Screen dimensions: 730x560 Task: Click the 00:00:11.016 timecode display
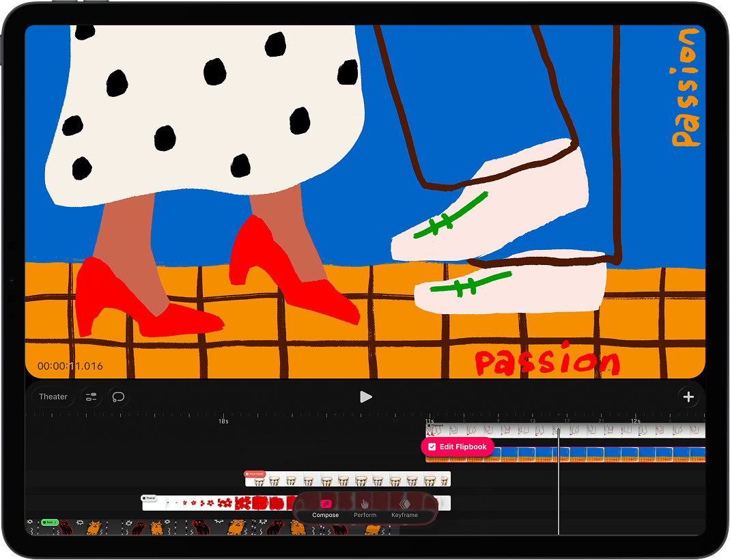tap(70, 366)
